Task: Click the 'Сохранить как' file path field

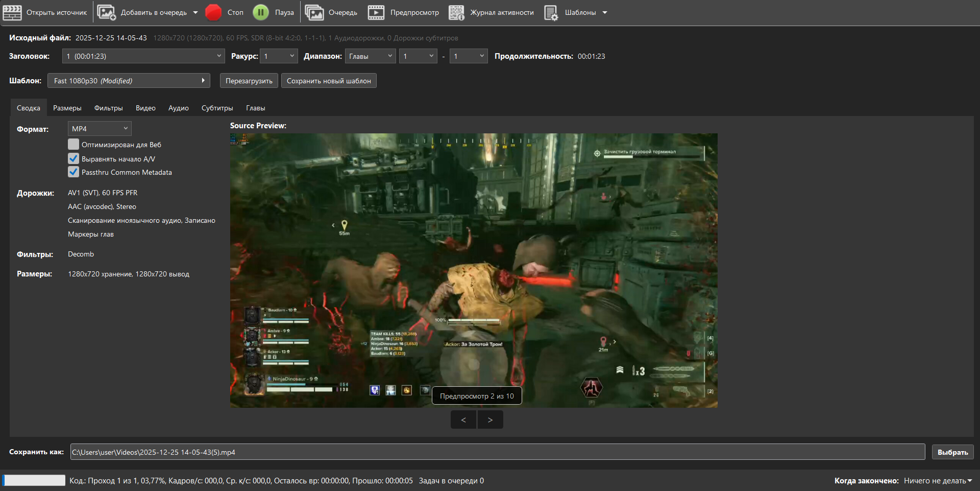Action: coord(498,452)
